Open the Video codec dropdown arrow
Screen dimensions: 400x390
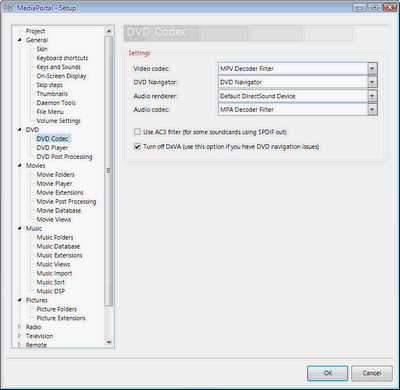point(372,69)
